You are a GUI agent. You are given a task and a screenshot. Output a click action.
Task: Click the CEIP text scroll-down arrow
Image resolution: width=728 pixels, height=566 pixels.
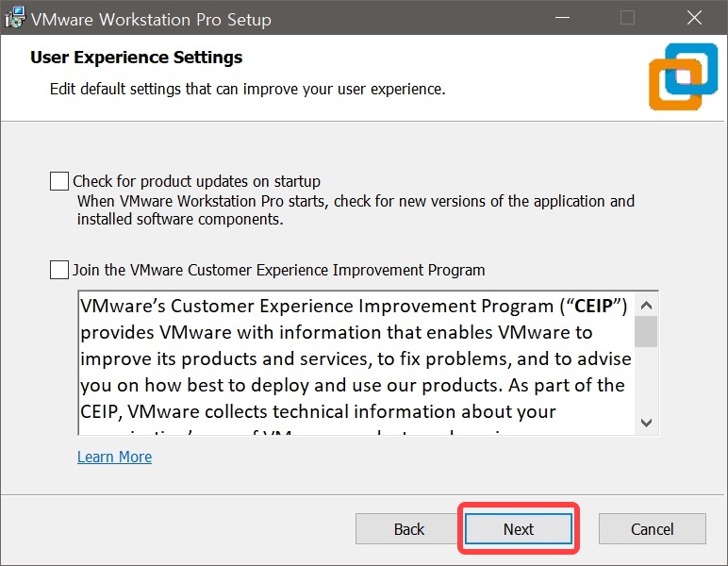(x=646, y=423)
